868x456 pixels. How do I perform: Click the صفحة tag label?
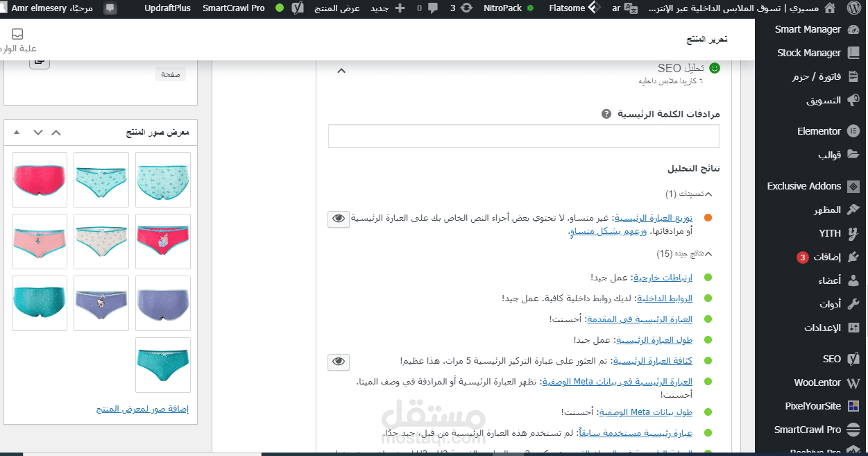pos(170,74)
